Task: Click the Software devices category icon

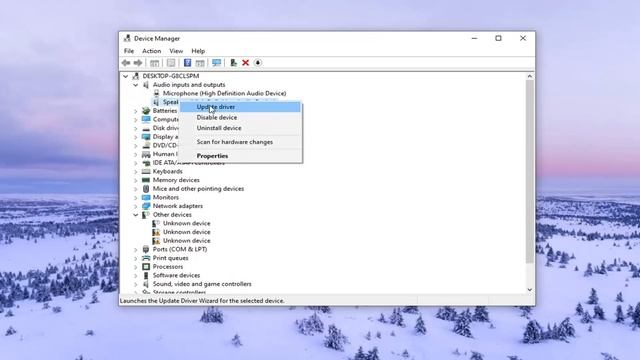Action: pos(146,276)
